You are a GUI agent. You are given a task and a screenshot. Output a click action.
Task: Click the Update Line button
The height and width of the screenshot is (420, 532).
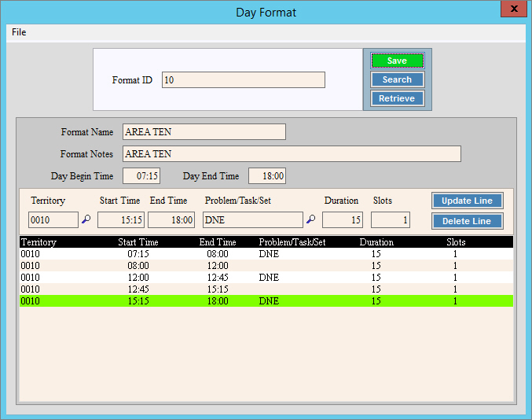click(468, 201)
